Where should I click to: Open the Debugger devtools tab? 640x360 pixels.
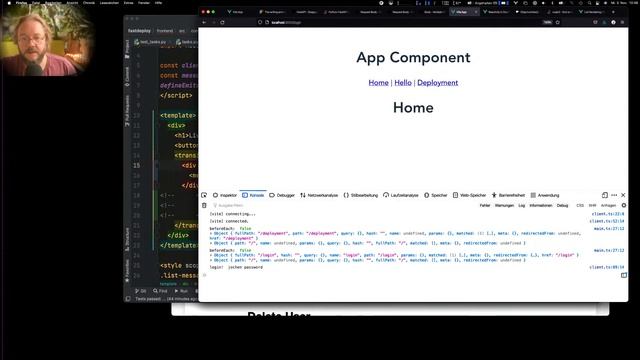point(282,195)
